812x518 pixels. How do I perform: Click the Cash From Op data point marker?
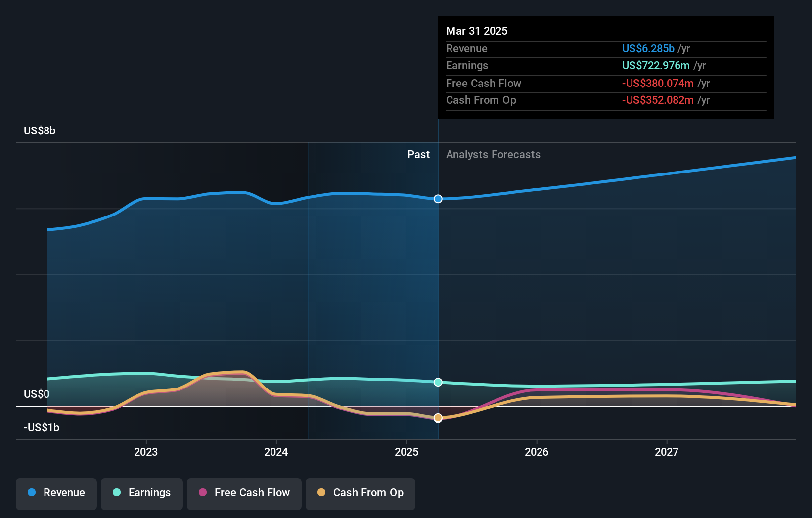coord(438,418)
